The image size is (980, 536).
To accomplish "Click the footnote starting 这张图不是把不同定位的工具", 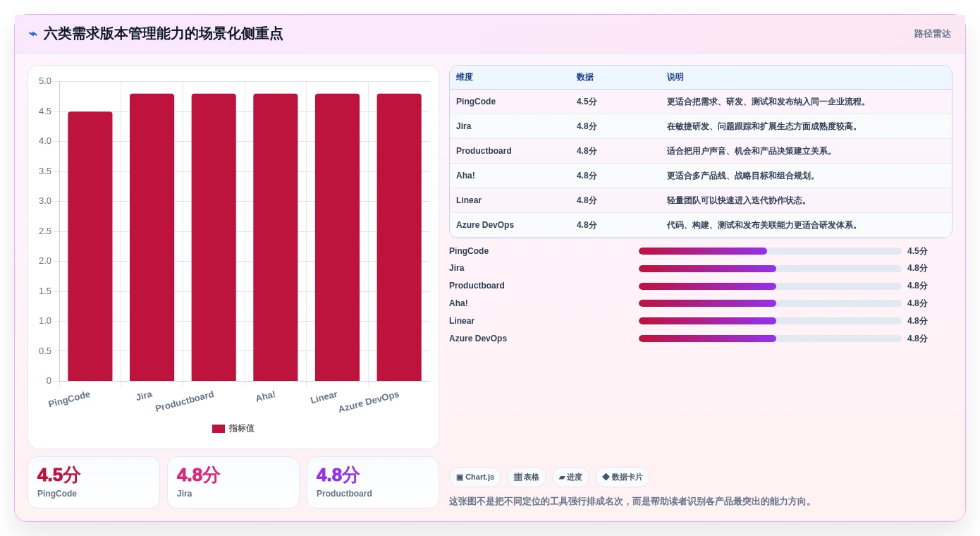I will click(631, 501).
